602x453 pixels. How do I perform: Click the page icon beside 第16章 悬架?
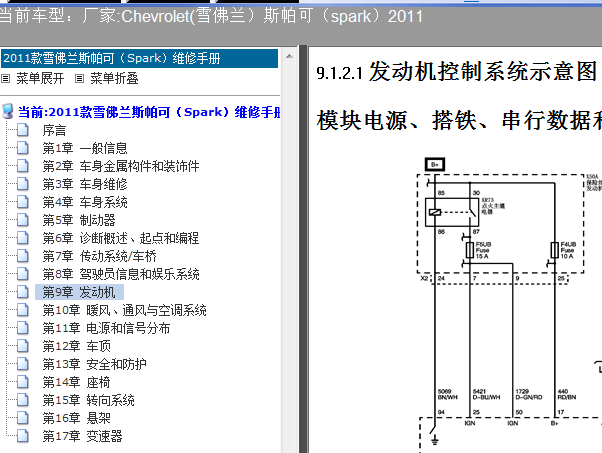point(23,418)
